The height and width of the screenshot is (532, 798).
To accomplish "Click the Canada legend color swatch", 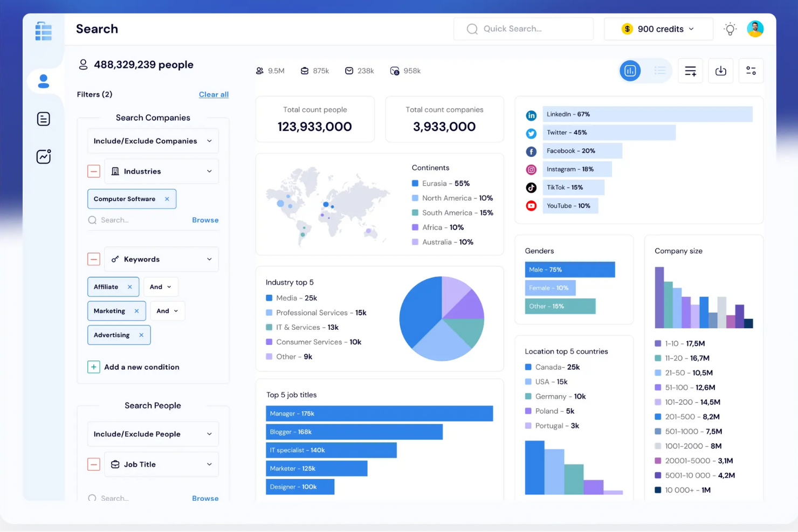I will pyautogui.click(x=528, y=367).
